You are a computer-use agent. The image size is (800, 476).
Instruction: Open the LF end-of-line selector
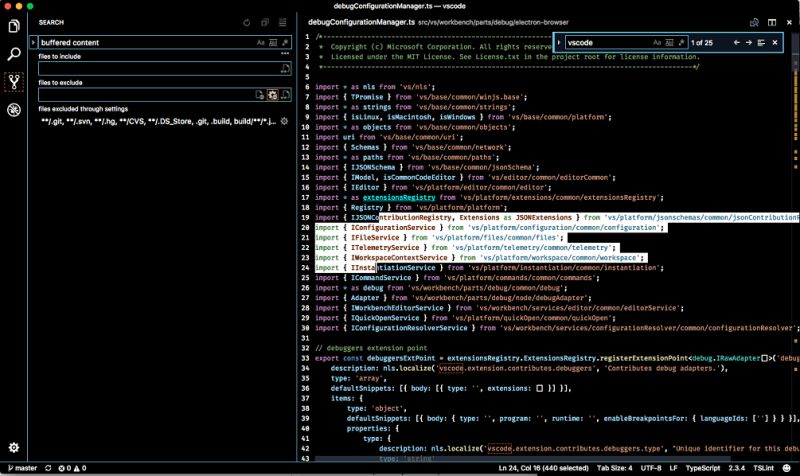pyautogui.click(x=673, y=468)
